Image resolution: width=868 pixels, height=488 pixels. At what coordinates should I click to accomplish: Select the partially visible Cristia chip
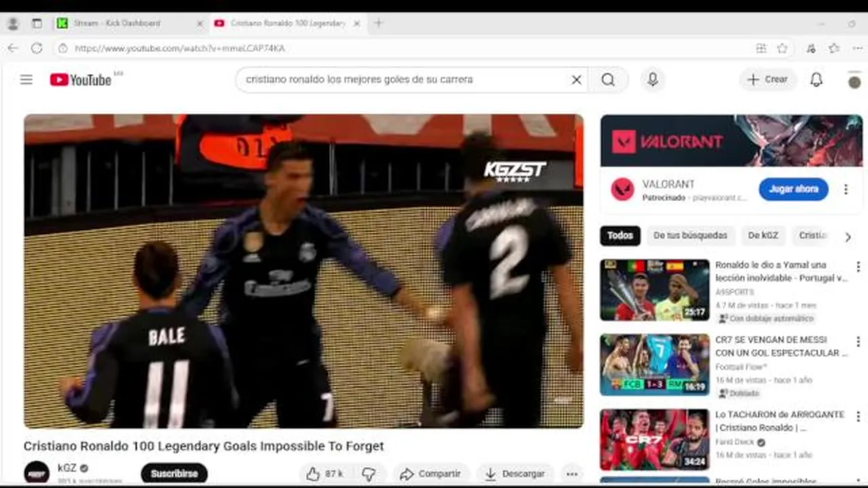coord(812,236)
